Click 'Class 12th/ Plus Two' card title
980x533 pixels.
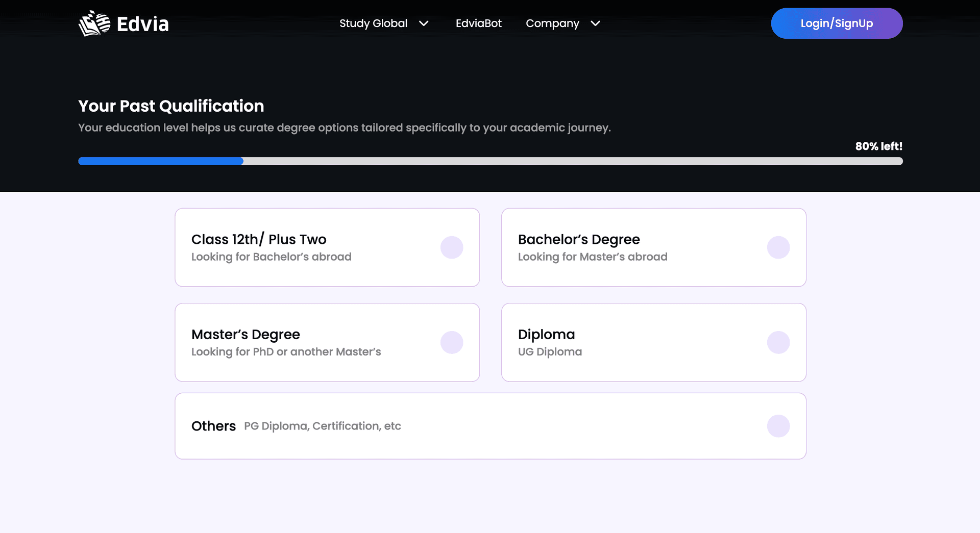(x=259, y=239)
